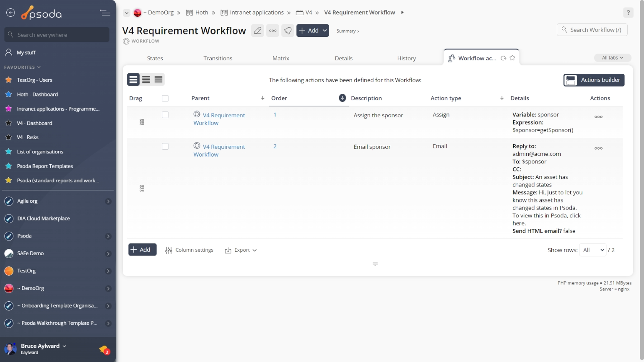
Task: Open the notifications icon with badge 2
Action: (104, 349)
